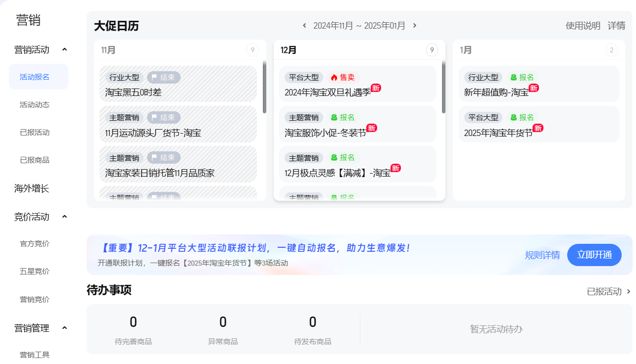Open the 海外增长 sidebar item

pyautogui.click(x=32, y=188)
